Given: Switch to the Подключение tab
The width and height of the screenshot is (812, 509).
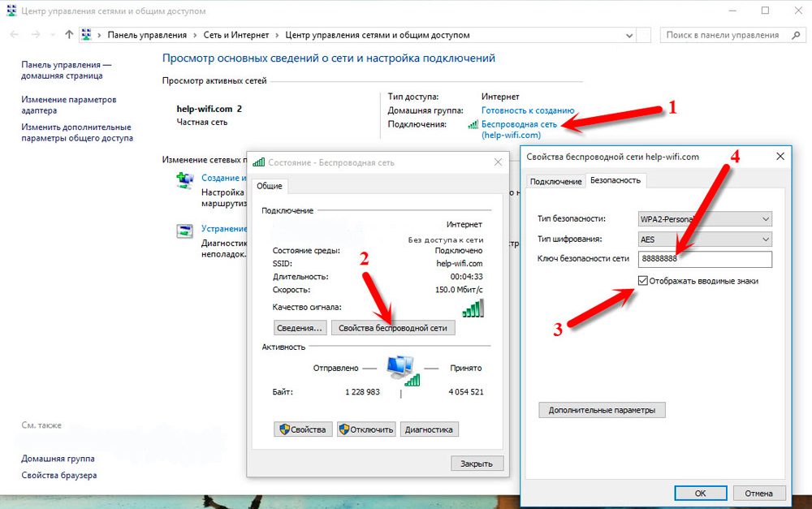Looking at the screenshot, I should coord(555,181).
